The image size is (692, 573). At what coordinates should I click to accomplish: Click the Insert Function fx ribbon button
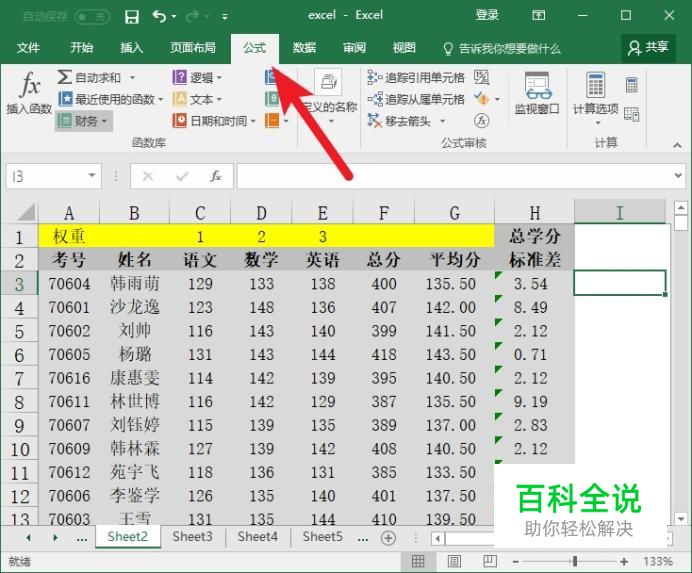tap(28, 96)
